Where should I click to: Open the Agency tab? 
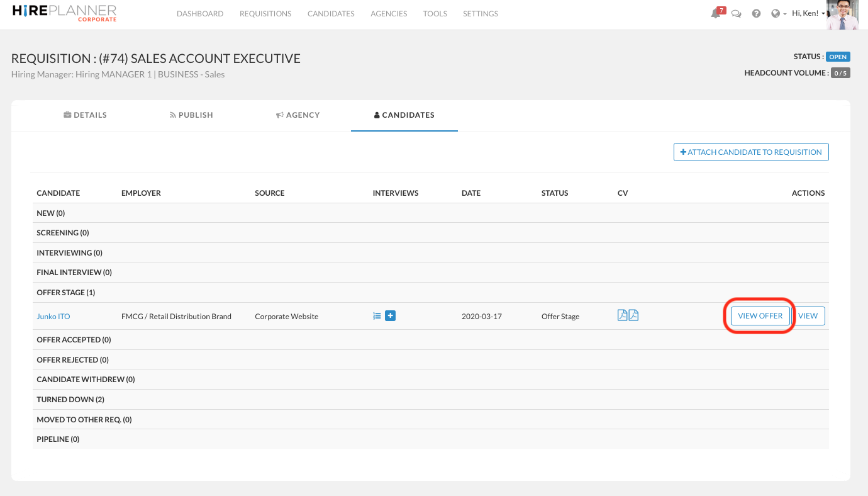click(x=298, y=115)
